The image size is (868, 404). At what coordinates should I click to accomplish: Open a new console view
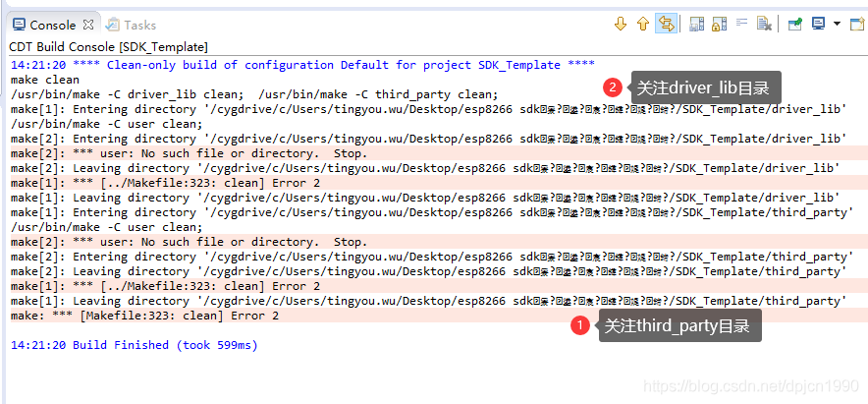click(857, 24)
